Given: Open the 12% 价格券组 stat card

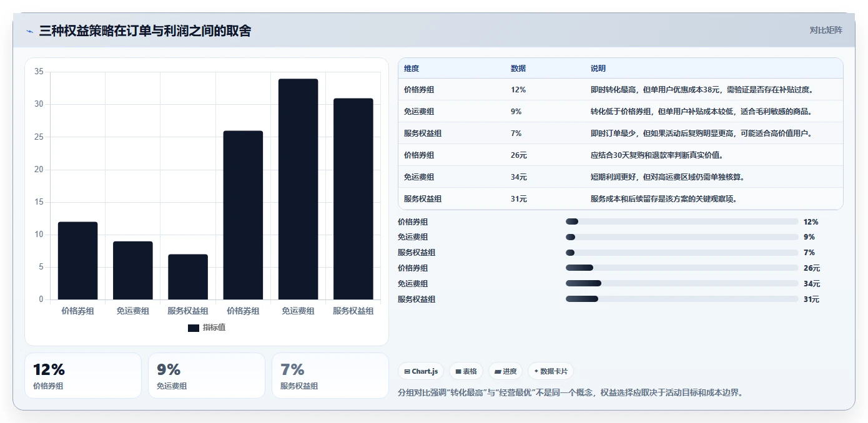Looking at the screenshot, I should 83,376.
